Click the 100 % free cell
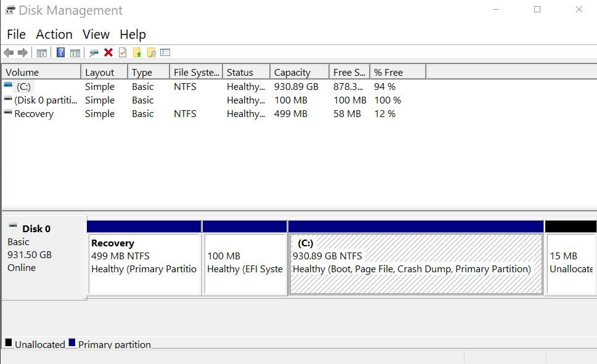Screen dimensions: 597x364 (x=388, y=100)
